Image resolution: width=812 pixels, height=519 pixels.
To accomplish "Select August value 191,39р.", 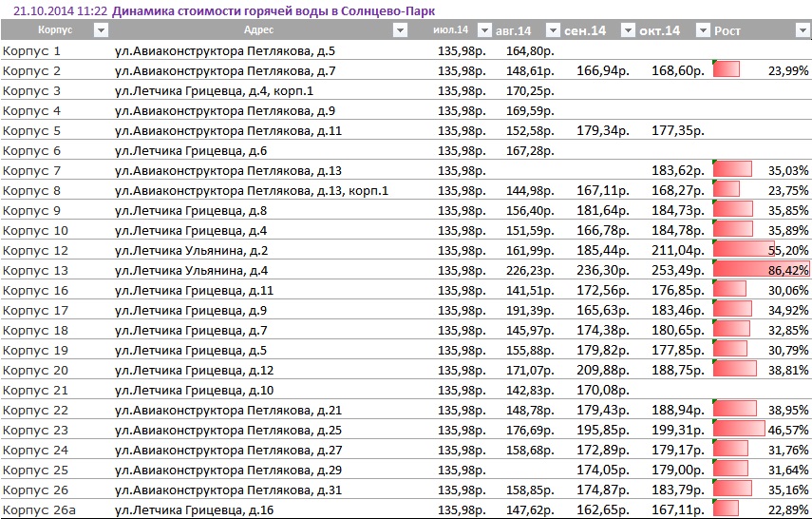I will [x=530, y=310].
